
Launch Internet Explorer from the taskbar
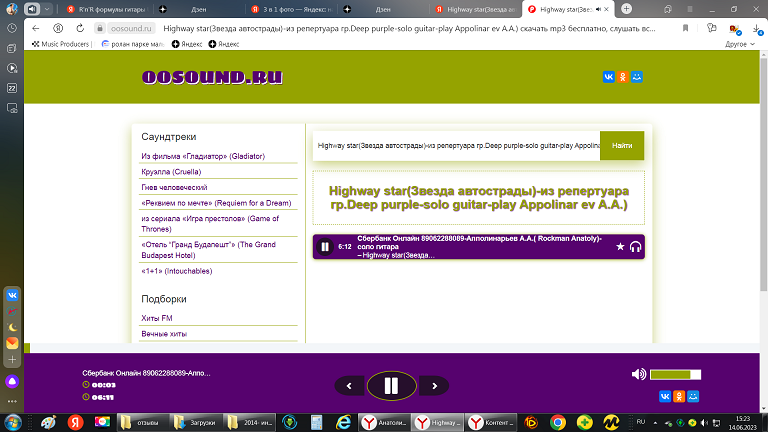pos(343,422)
